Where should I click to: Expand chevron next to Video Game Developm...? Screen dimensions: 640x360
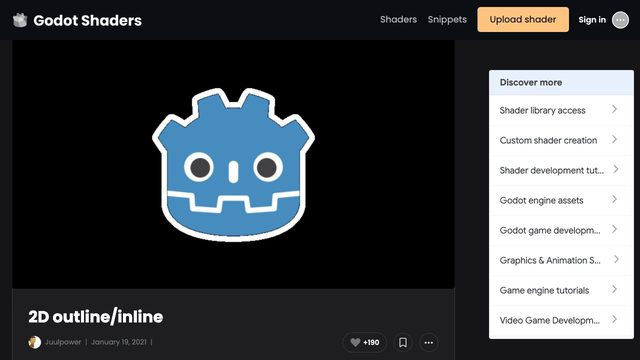point(614,320)
